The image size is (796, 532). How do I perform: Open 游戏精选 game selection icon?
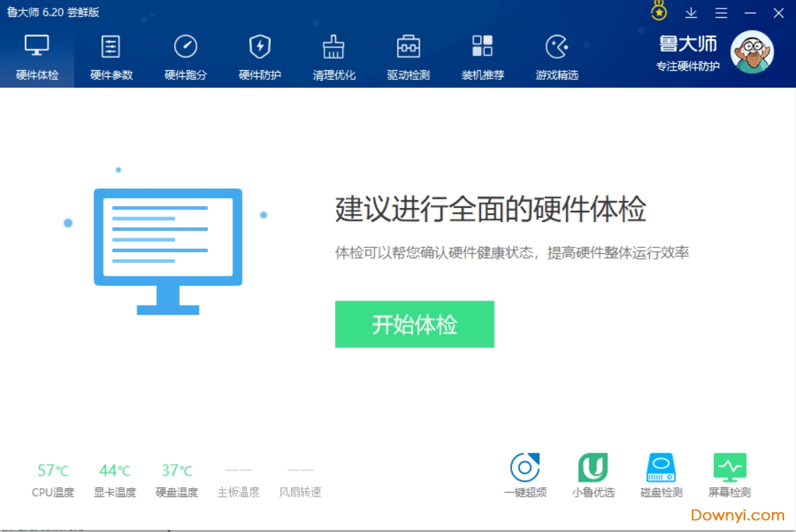pyautogui.click(x=557, y=57)
